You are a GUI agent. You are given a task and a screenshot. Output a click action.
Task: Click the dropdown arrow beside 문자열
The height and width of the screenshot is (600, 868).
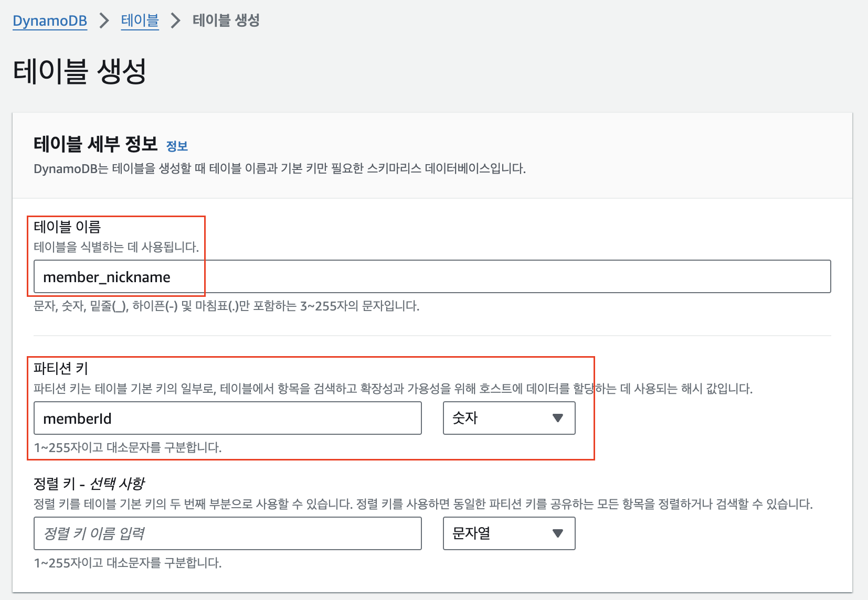(557, 533)
